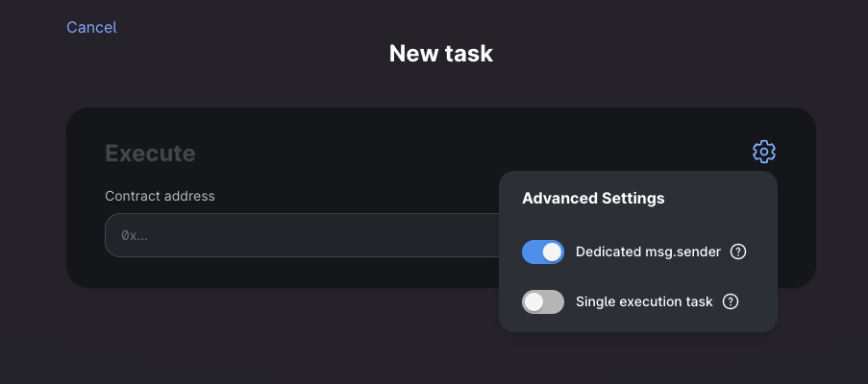868x384 pixels.
Task: Open the Advanced Settings gear icon
Action: [764, 152]
